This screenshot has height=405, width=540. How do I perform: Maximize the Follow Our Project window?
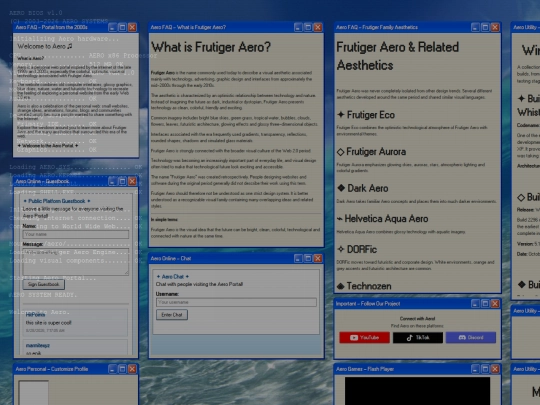485,303
